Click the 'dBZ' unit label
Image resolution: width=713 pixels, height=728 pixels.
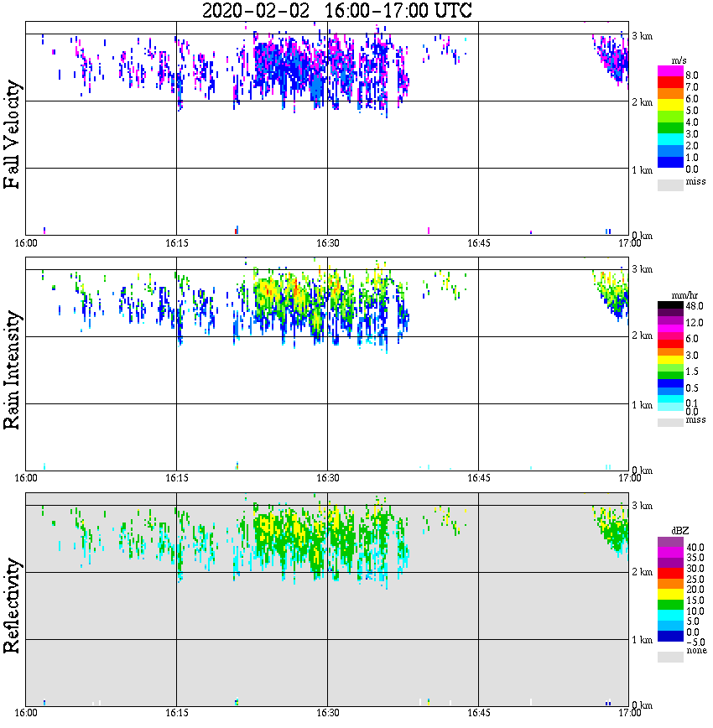[x=680, y=531]
